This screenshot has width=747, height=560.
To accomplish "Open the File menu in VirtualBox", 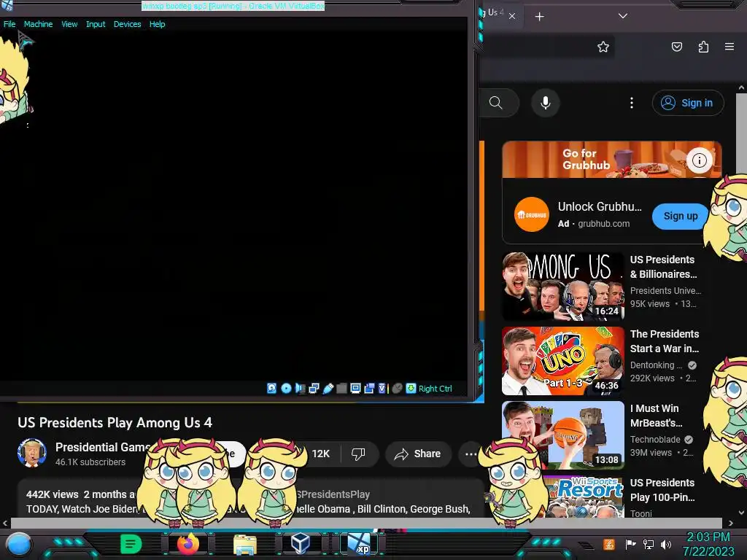I will [9, 24].
